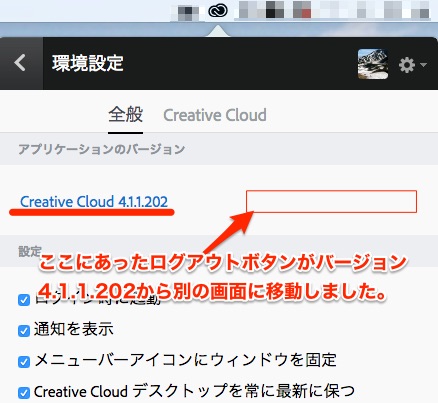Open the gear settings icon
Screen dimensions: 438x403
pyautogui.click(x=407, y=65)
